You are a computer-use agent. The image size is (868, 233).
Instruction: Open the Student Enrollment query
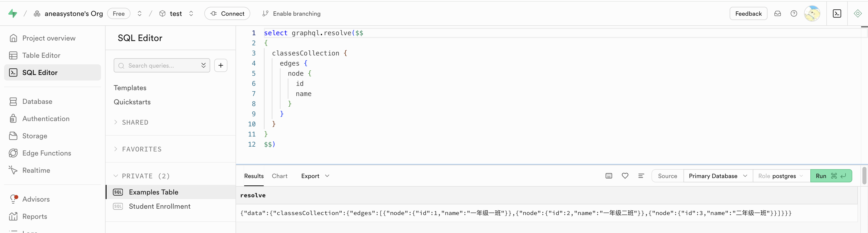coord(171,206)
